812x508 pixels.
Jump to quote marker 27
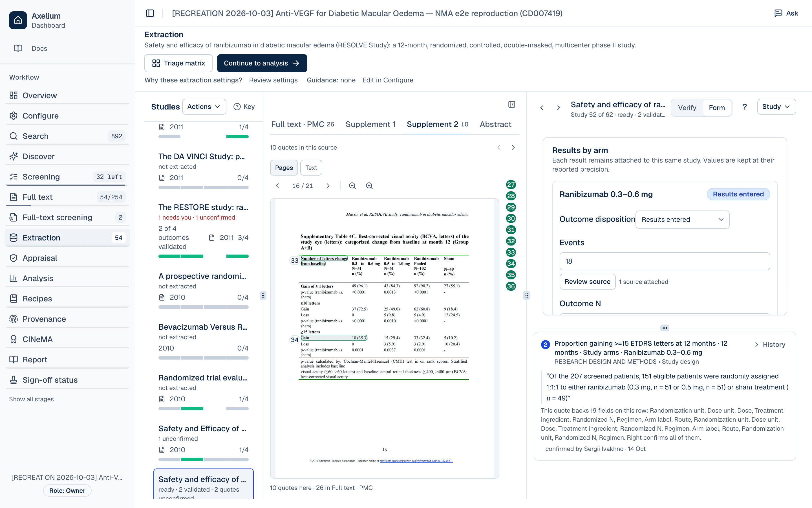point(511,185)
